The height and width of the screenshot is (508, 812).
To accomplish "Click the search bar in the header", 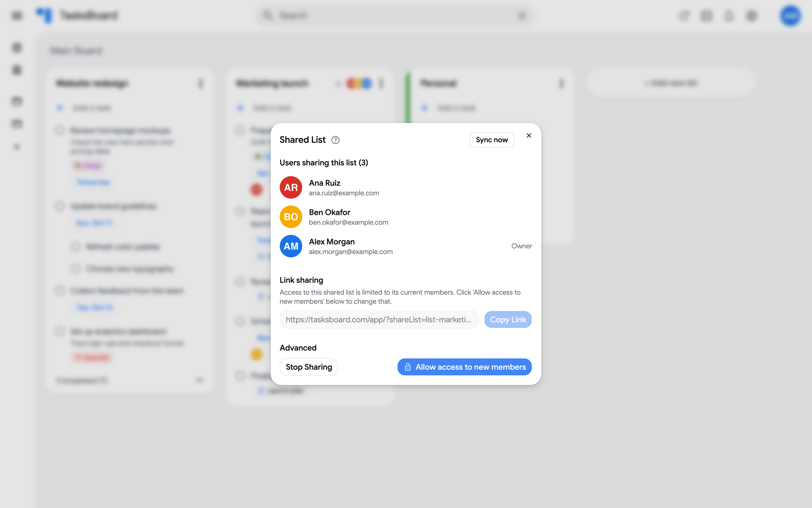I will [x=396, y=16].
